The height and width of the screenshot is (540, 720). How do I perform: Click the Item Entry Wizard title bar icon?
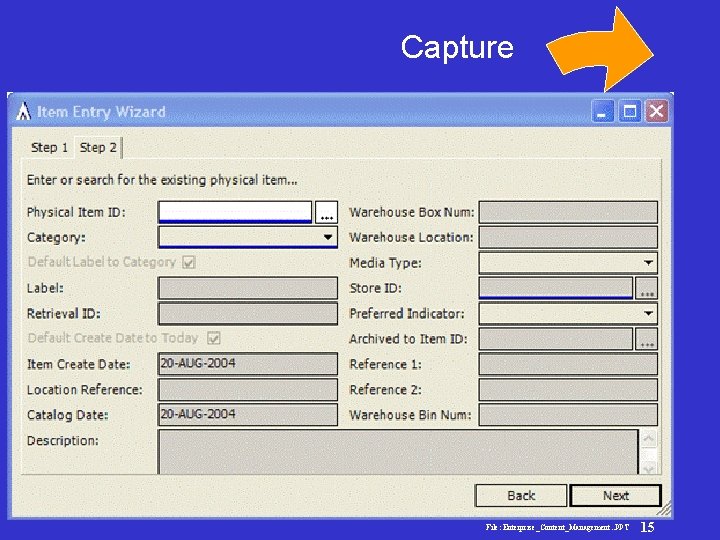(23, 112)
